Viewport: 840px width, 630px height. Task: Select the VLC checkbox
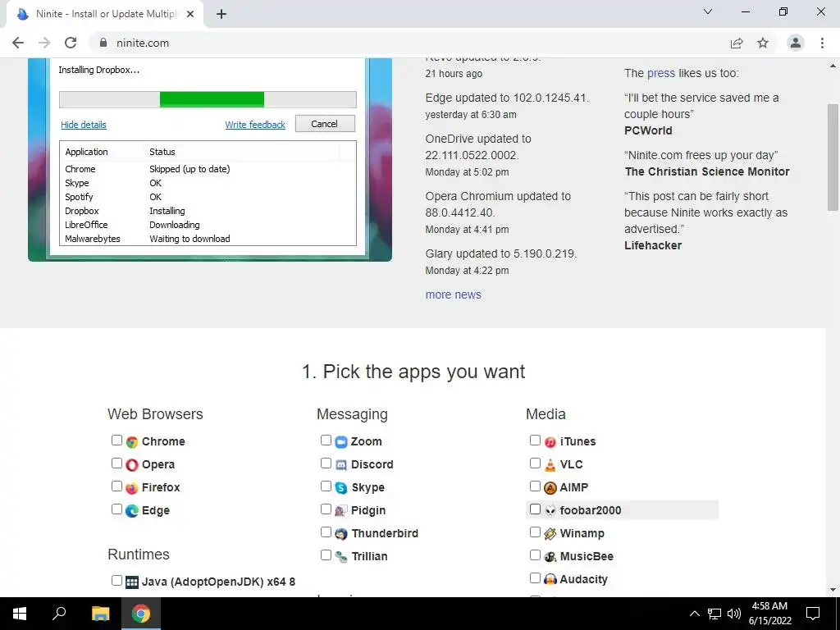click(535, 463)
